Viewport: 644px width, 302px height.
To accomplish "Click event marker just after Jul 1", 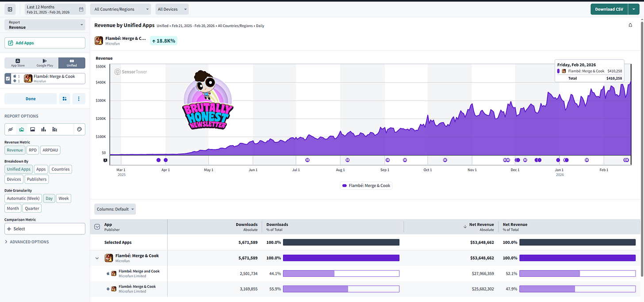I will click(x=308, y=160).
